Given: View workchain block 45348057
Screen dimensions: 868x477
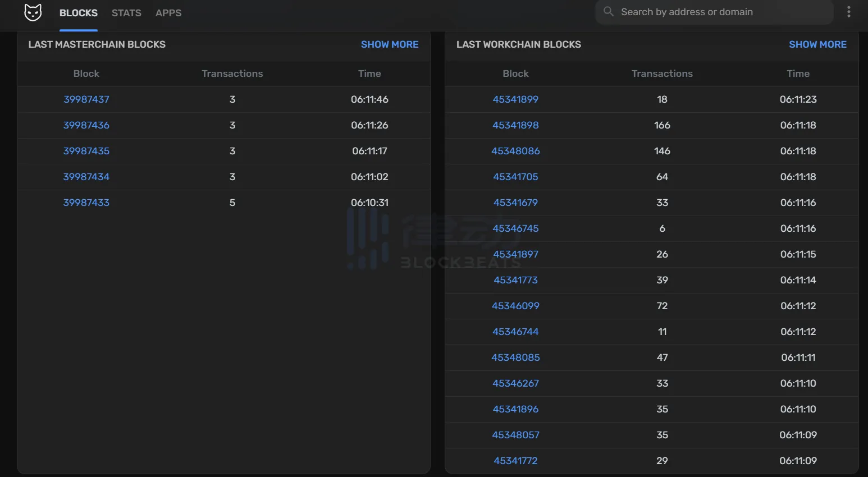Looking at the screenshot, I should 515,435.
